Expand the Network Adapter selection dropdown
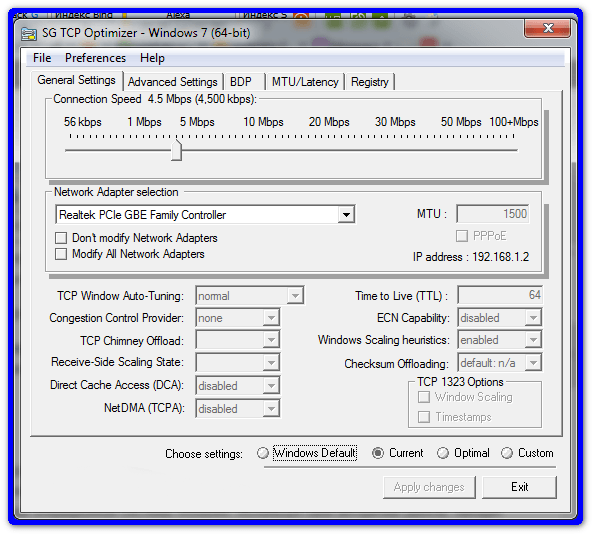This screenshot has width=592, height=534. (x=346, y=215)
